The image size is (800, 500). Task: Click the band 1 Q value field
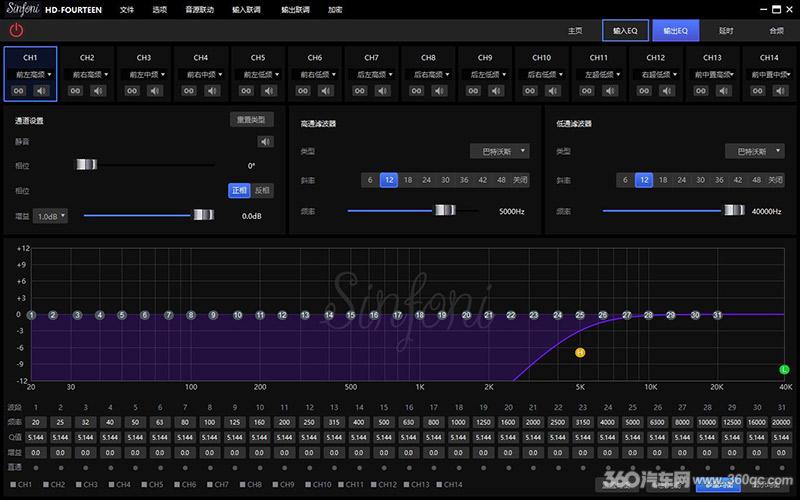(x=36, y=437)
